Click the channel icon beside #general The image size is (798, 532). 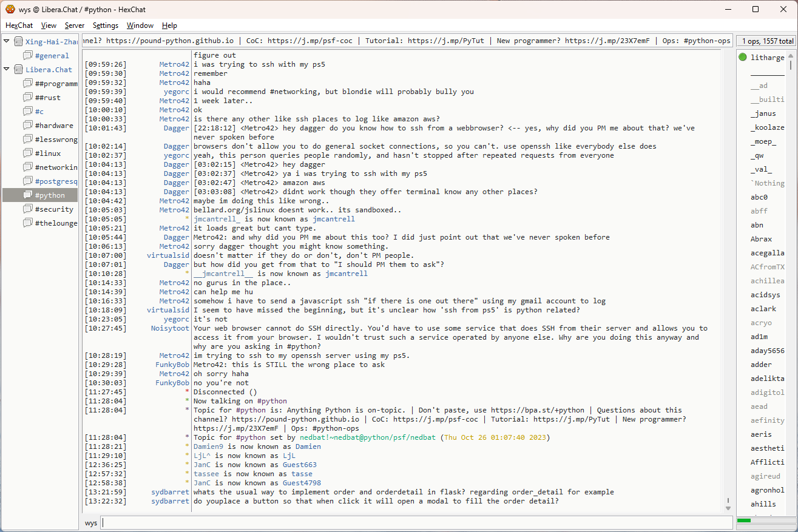(28, 56)
